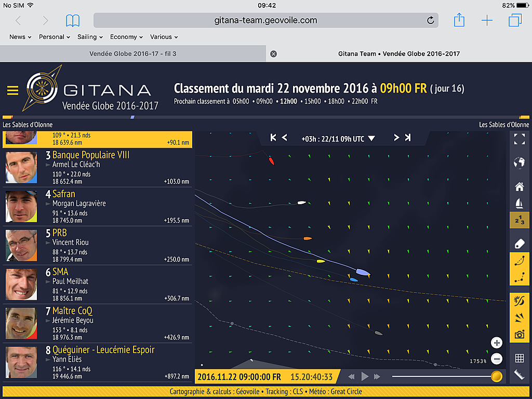Select the large lavender boat on map

pos(363,272)
